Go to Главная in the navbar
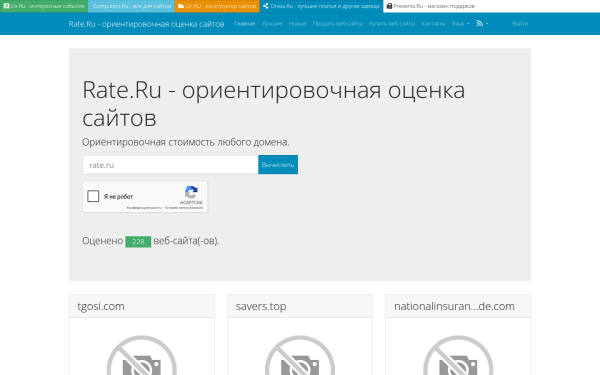600x375 pixels. 245,24
